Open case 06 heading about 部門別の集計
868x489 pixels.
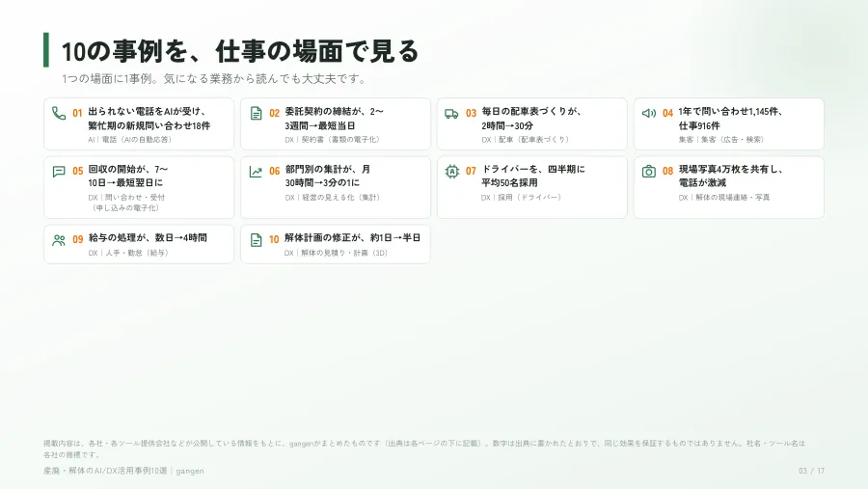[328, 176]
